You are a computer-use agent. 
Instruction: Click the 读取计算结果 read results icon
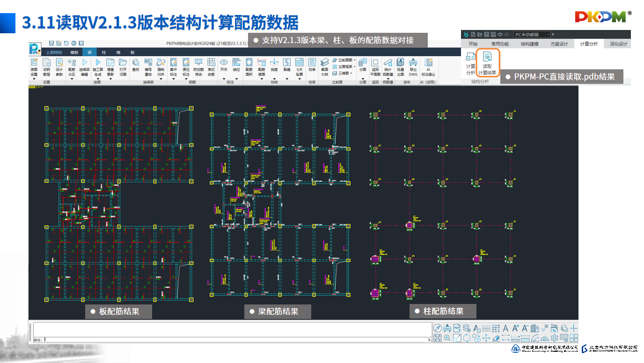coord(488,63)
